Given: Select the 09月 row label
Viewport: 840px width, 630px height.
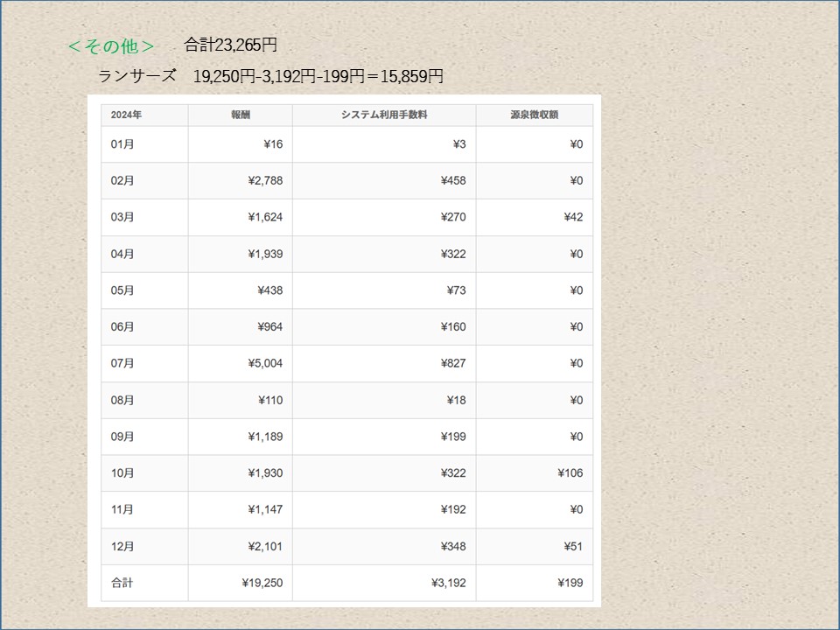Looking at the screenshot, I should [122, 437].
